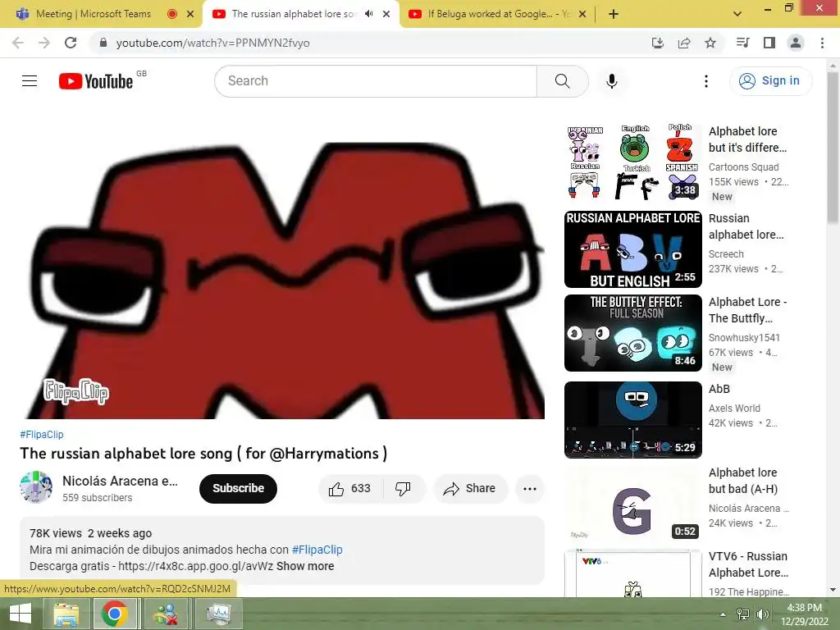The height and width of the screenshot is (630, 840).
Task: Click the Sign in button
Action: tap(770, 81)
